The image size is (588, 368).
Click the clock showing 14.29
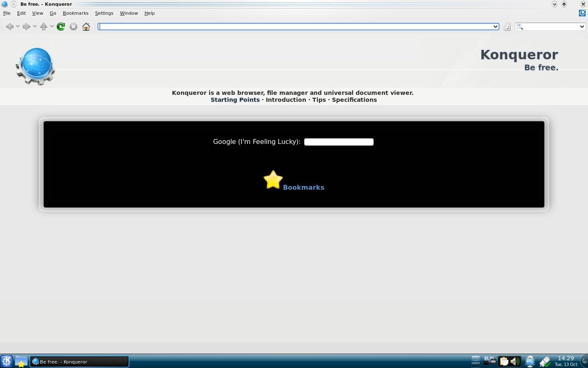click(x=566, y=361)
